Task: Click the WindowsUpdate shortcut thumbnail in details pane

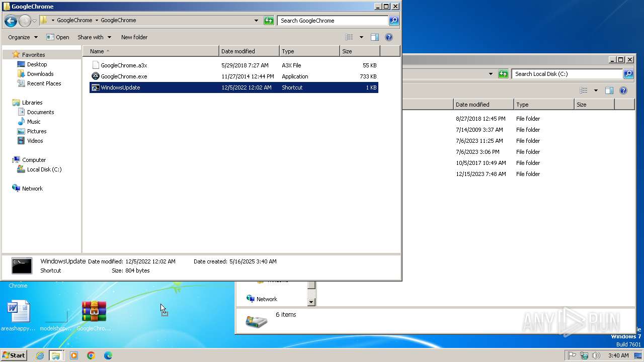Action: point(22,266)
